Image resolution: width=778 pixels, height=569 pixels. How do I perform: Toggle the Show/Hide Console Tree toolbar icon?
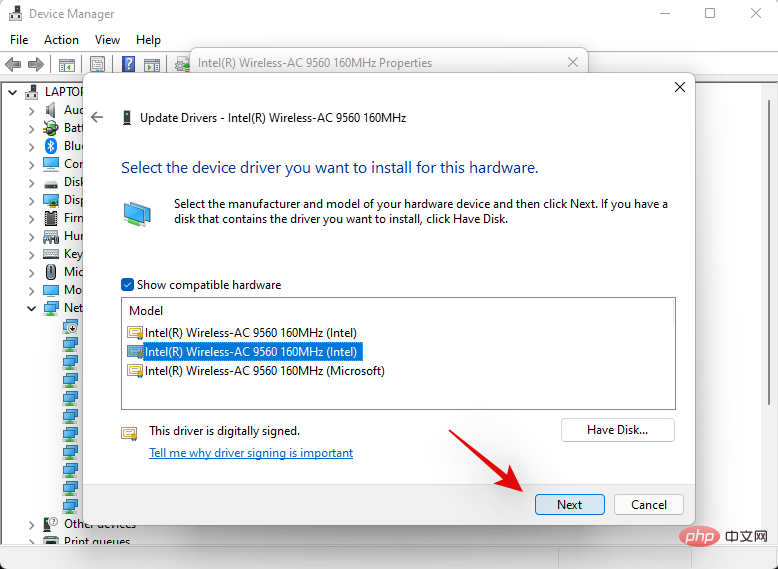pos(66,64)
